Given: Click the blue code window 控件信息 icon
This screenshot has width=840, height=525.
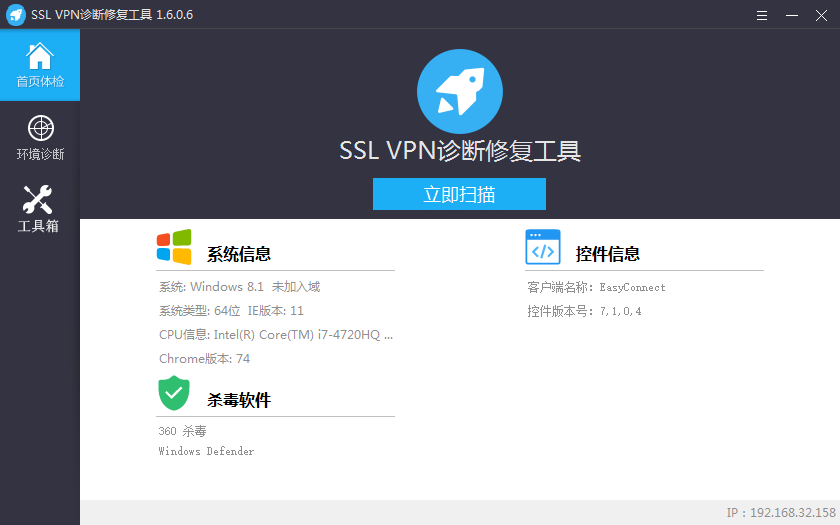Looking at the screenshot, I should pyautogui.click(x=543, y=248).
